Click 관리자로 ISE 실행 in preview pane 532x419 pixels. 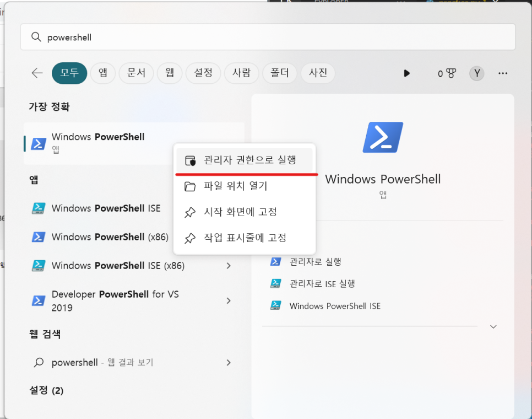pyautogui.click(x=322, y=283)
